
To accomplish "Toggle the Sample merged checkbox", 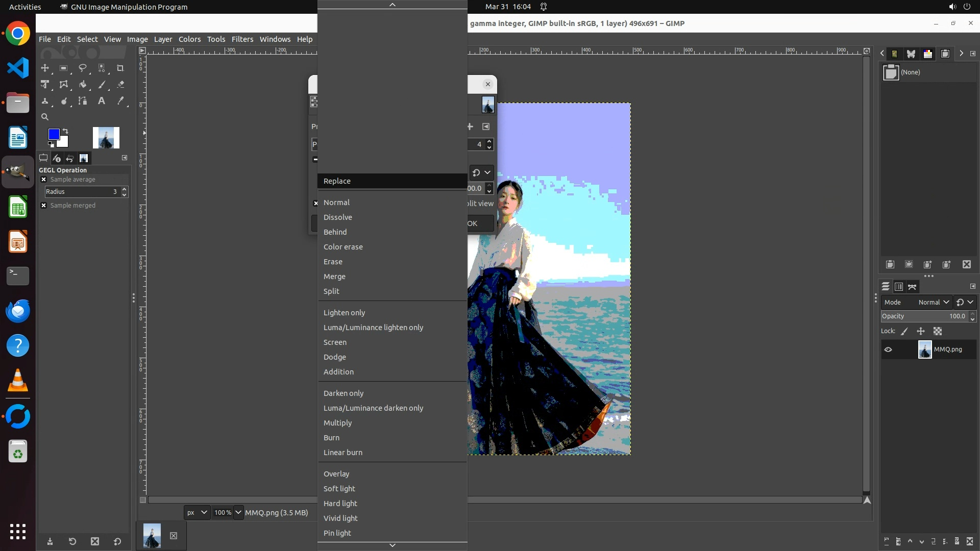I will click(x=44, y=206).
